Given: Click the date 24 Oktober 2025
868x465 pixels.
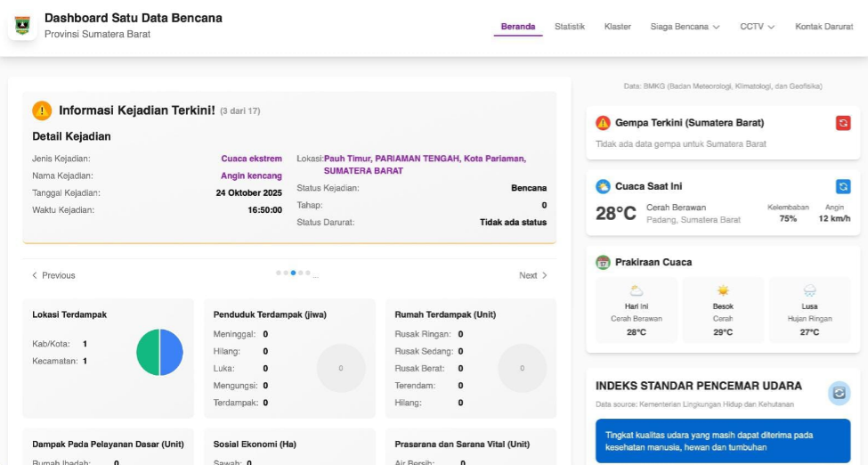Looking at the screenshot, I should (248, 193).
